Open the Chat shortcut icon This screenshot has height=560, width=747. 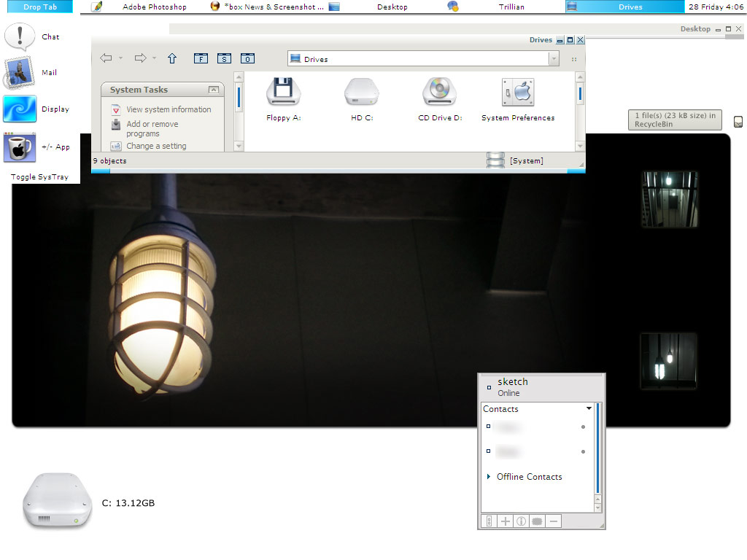coord(20,36)
